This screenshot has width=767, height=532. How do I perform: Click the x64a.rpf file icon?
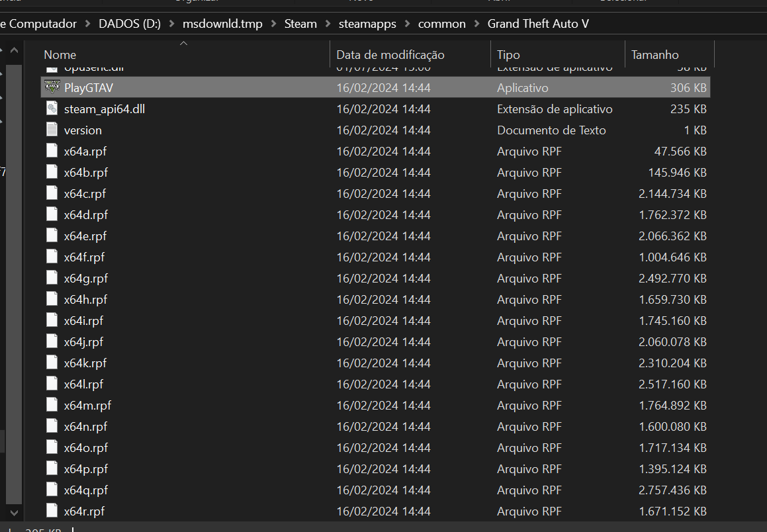(x=52, y=151)
